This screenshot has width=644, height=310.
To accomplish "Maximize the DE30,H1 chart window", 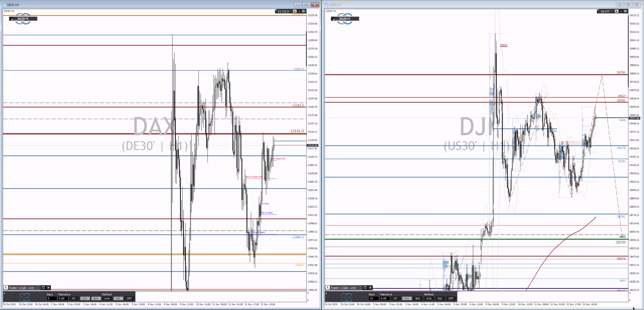I will coord(306,5).
